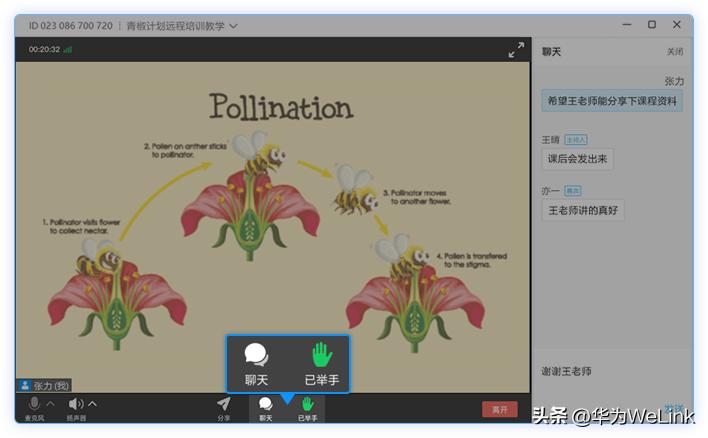Select the message 课后会发出来

pos(577,159)
